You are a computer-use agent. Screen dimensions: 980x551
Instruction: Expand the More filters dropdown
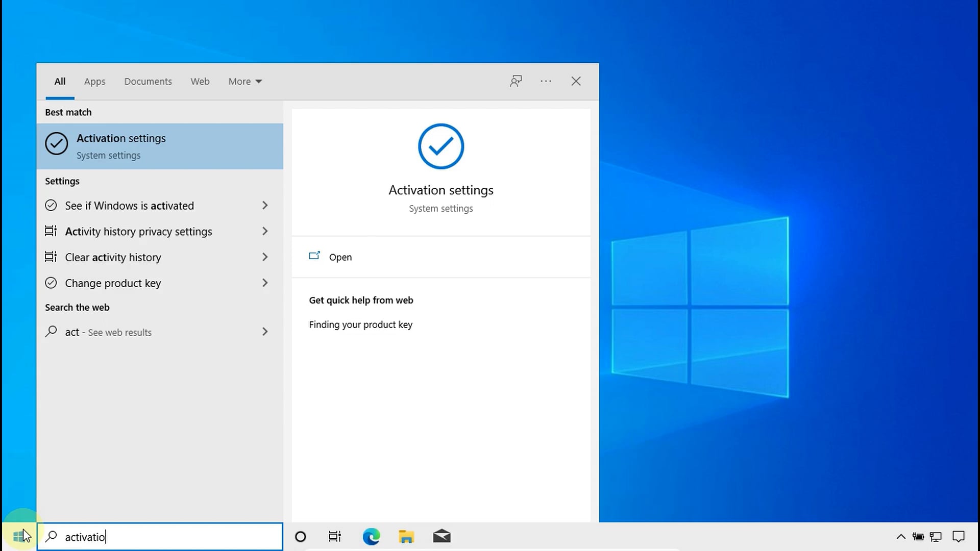click(x=244, y=81)
